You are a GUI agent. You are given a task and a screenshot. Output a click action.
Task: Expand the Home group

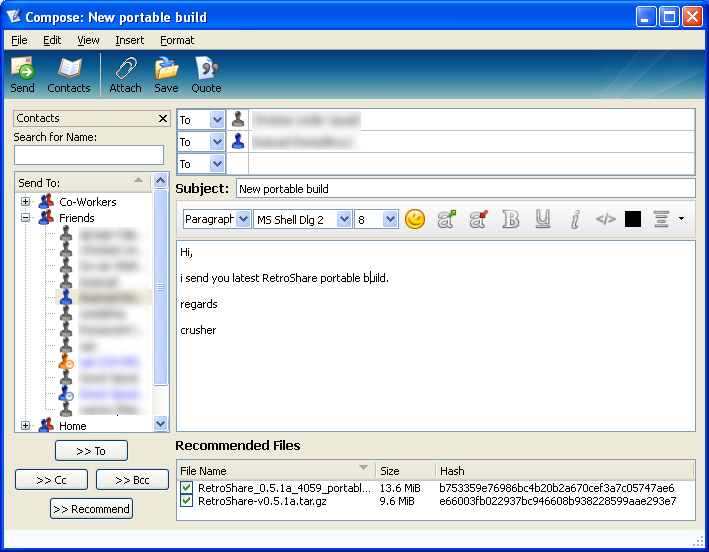tap(25, 426)
